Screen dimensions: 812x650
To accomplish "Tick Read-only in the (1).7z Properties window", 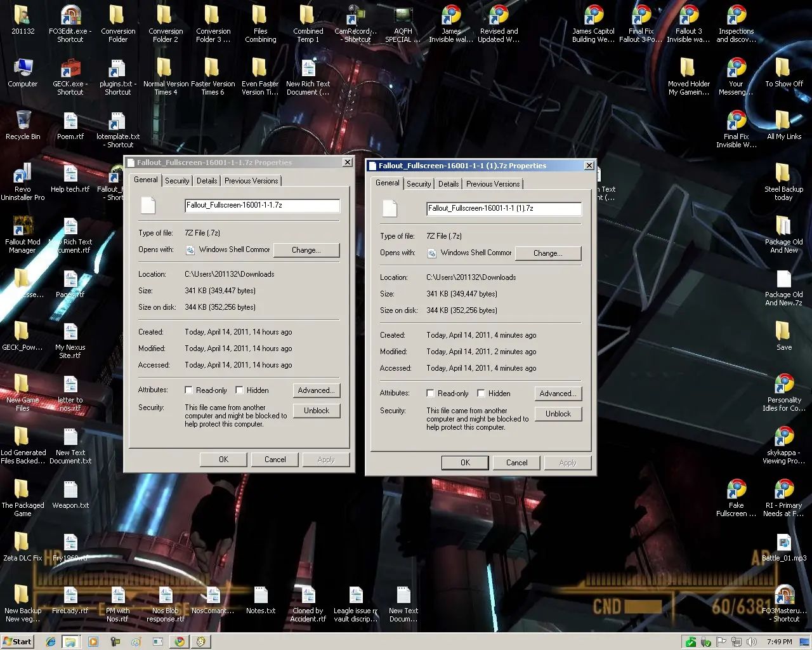I will point(430,394).
